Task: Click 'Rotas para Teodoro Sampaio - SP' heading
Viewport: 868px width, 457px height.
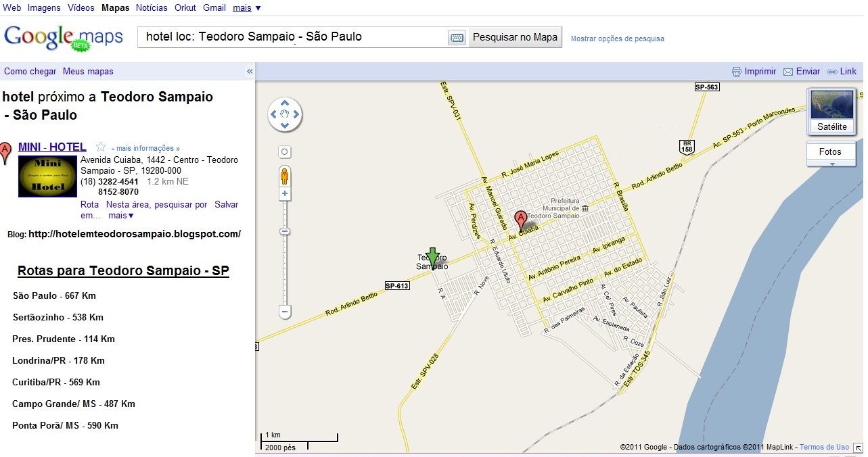Action: [x=123, y=271]
